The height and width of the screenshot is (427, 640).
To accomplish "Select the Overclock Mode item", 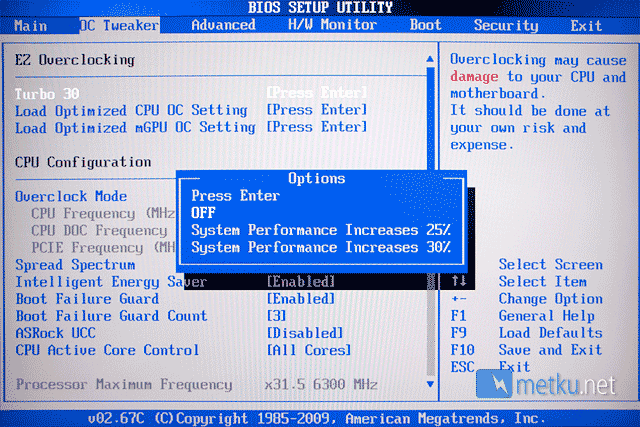I will (71, 196).
